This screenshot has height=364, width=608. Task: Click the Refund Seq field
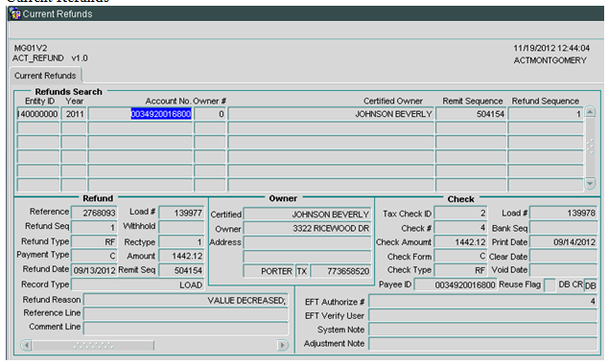click(x=94, y=227)
